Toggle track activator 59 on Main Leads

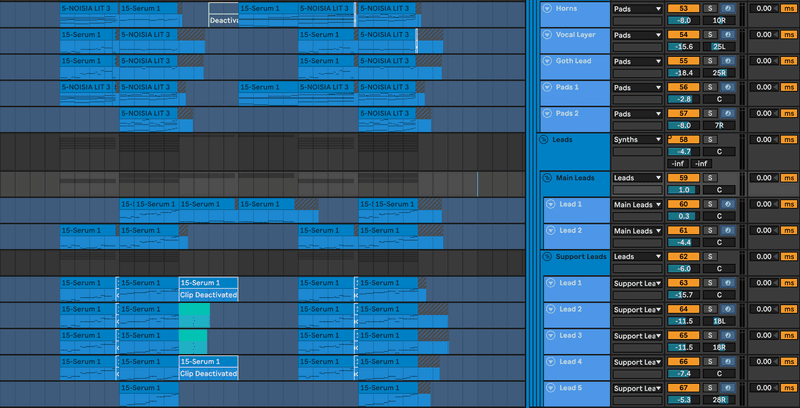point(683,178)
